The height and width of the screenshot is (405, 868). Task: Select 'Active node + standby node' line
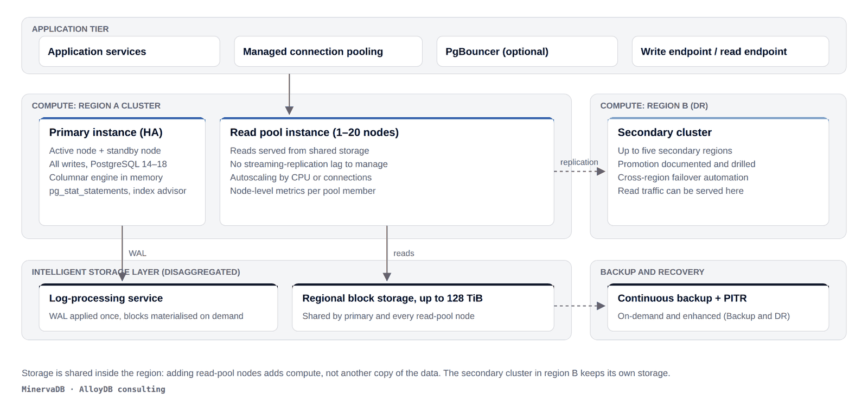click(105, 150)
